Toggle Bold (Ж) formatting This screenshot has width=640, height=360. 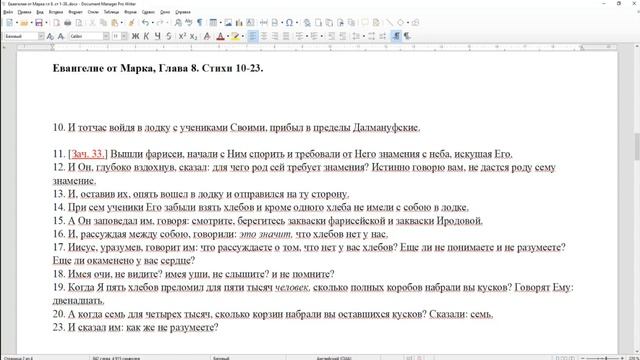[x=135, y=36]
